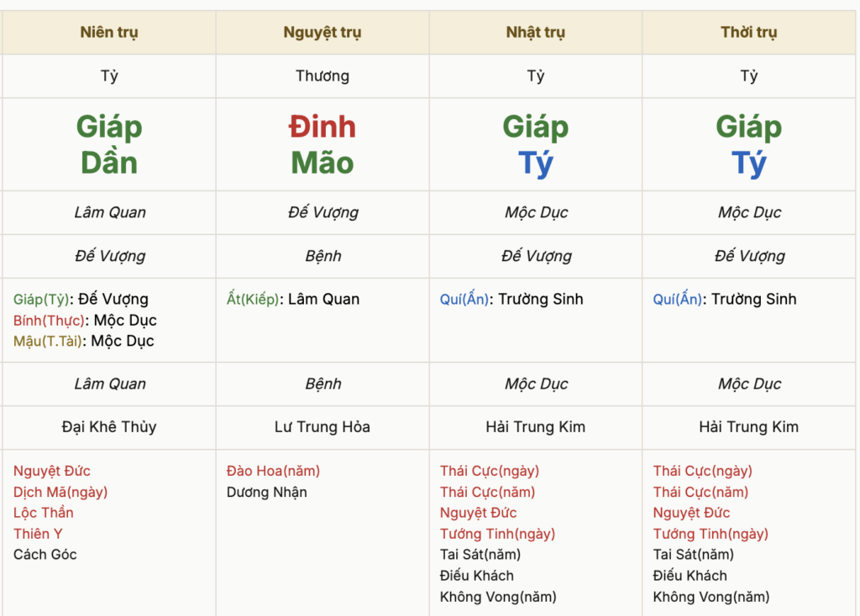Click the Nhật trụ column header
Image resolution: width=860 pixels, height=616 pixels.
coord(536,33)
